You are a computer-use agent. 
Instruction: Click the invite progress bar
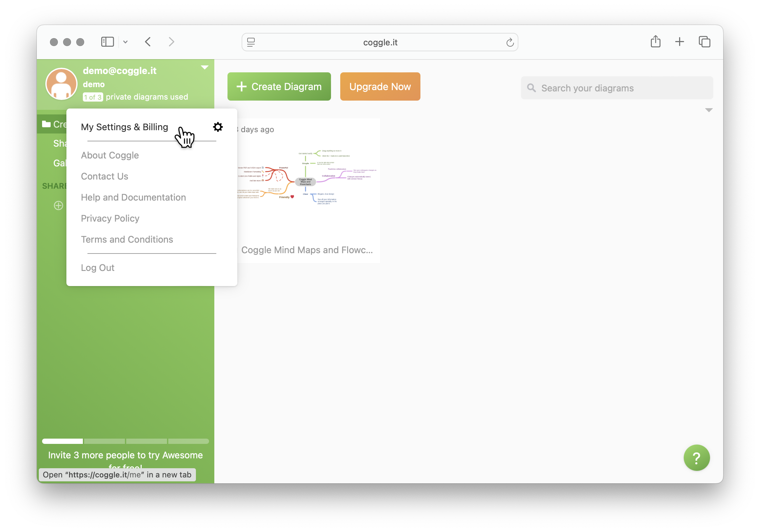(126, 441)
